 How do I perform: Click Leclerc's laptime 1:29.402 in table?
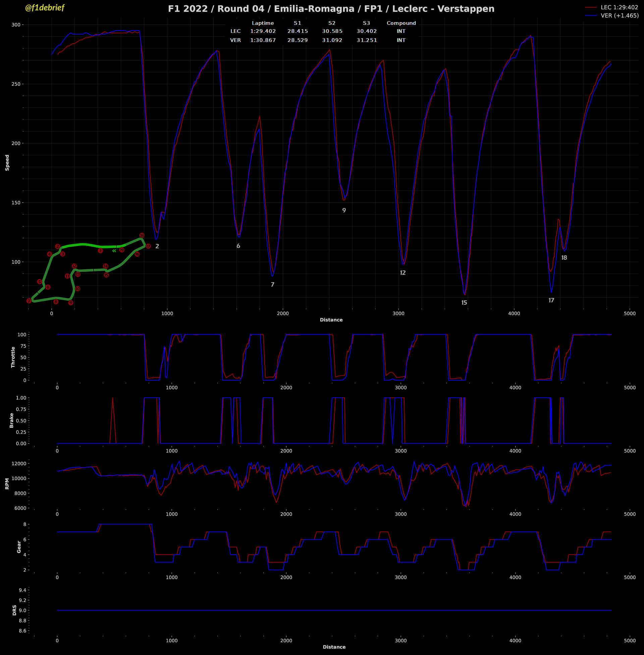point(263,31)
